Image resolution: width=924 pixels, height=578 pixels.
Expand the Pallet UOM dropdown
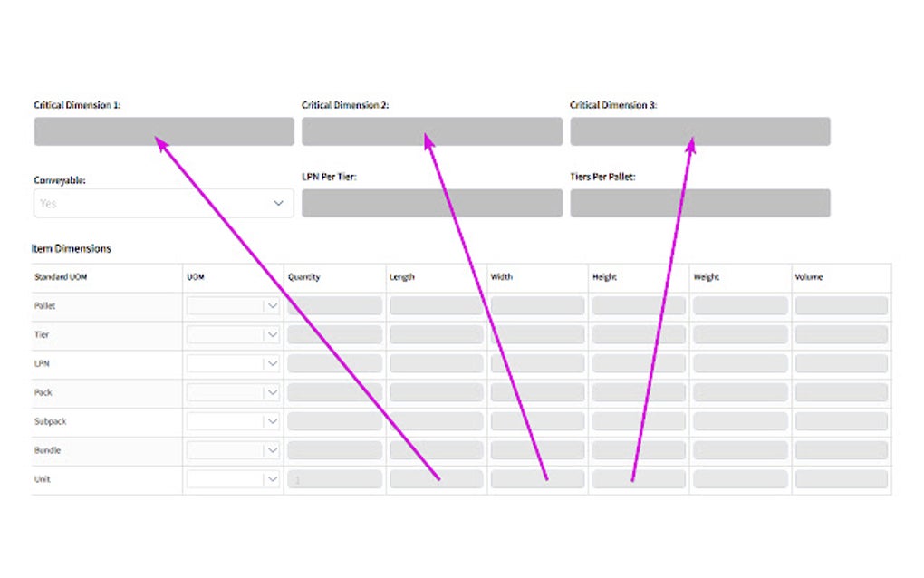[234, 306]
